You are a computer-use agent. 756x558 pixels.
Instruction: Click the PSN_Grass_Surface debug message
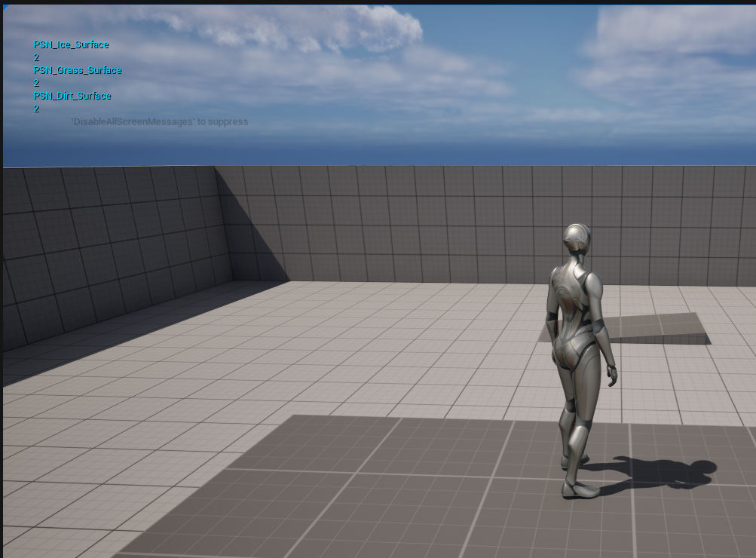[77, 70]
